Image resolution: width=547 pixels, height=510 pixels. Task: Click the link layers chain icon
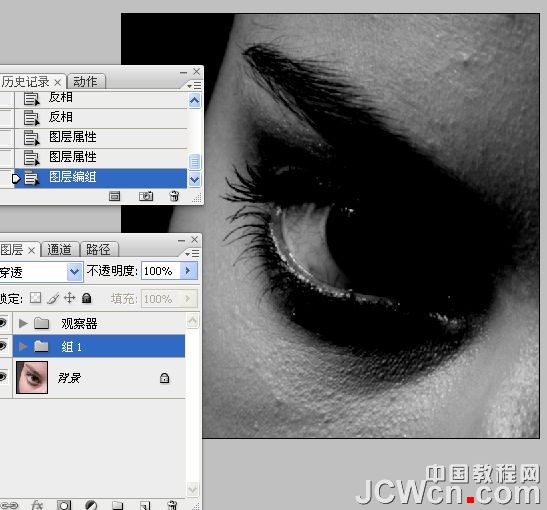click(9, 505)
